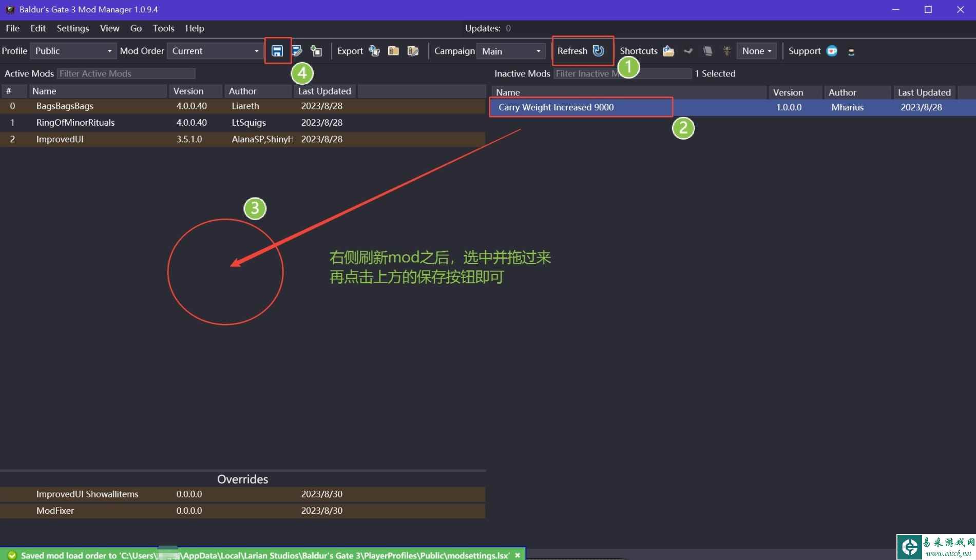The width and height of the screenshot is (976, 560).
Task: Click the AlanaSP,ShinyH author cell
Action: click(x=262, y=139)
